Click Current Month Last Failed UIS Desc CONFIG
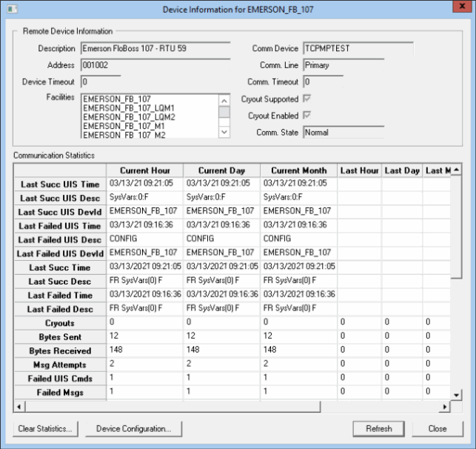Screen dimensions: 476x449 click(299, 239)
